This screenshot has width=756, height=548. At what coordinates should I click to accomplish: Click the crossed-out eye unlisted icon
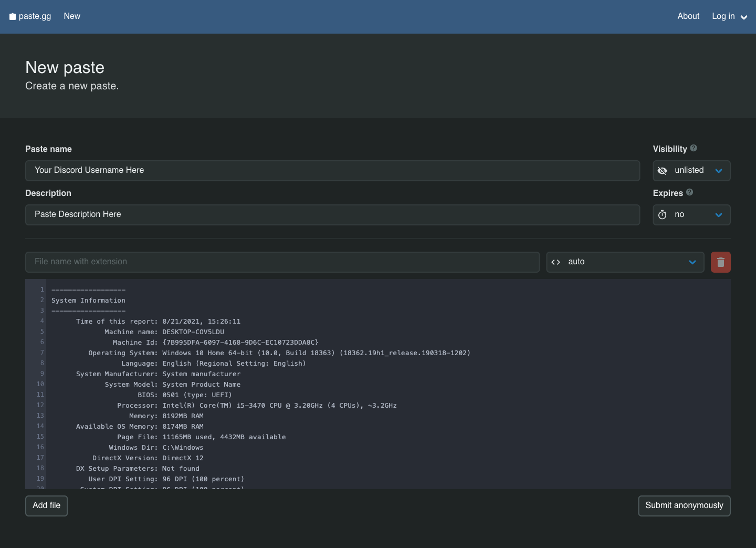pyautogui.click(x=662, y=171)
